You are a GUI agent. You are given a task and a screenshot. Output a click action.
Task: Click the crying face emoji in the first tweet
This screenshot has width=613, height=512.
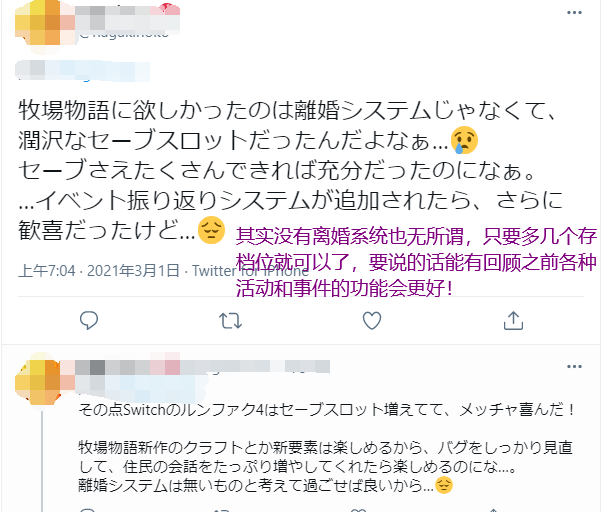464,140
